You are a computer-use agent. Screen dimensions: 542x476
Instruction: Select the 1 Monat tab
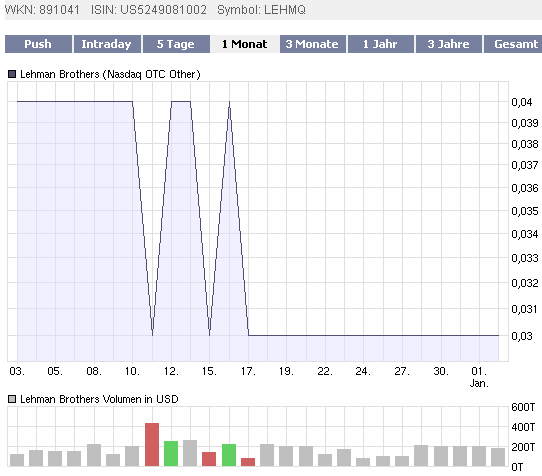(244, 44)
